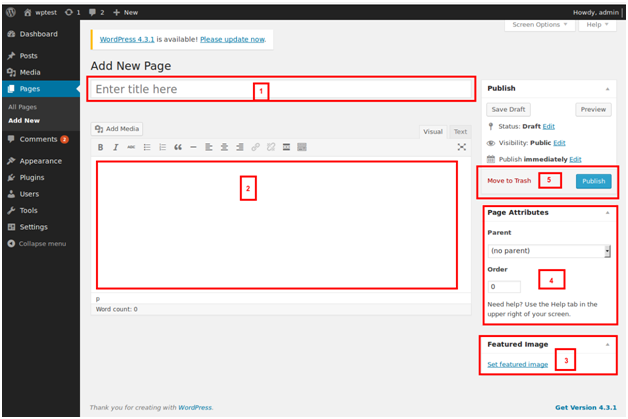This screenshot has width=628, height=419.
Task: Click Set featured image link
Action: 517,365
